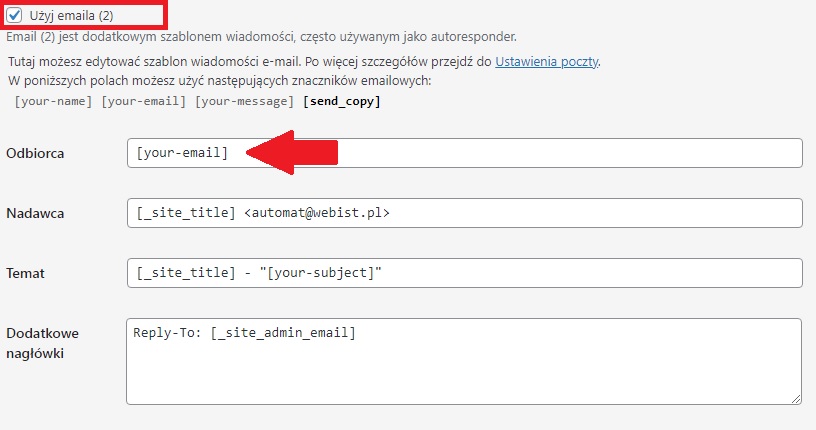This screenshot has width=816, height=430.
Task: Click the autoresponder description text under the checkbox
Action: click(x=260, y=36)
